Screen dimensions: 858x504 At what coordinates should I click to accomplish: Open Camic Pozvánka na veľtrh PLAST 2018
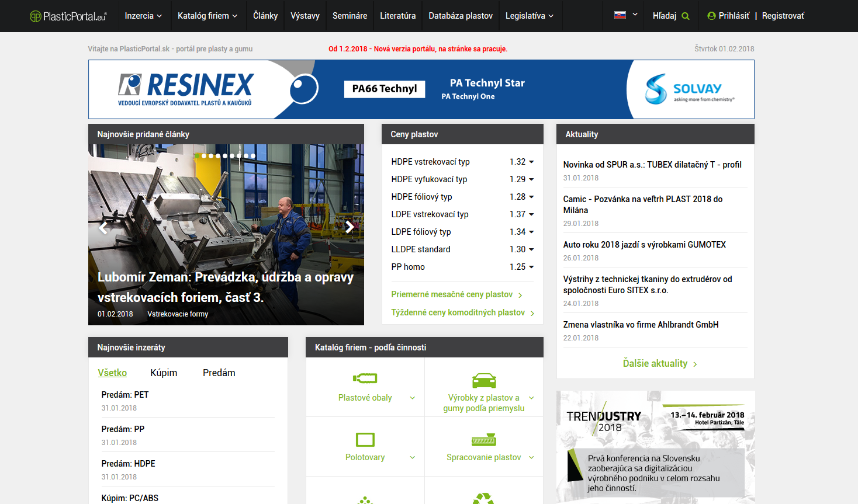(643, 204)
